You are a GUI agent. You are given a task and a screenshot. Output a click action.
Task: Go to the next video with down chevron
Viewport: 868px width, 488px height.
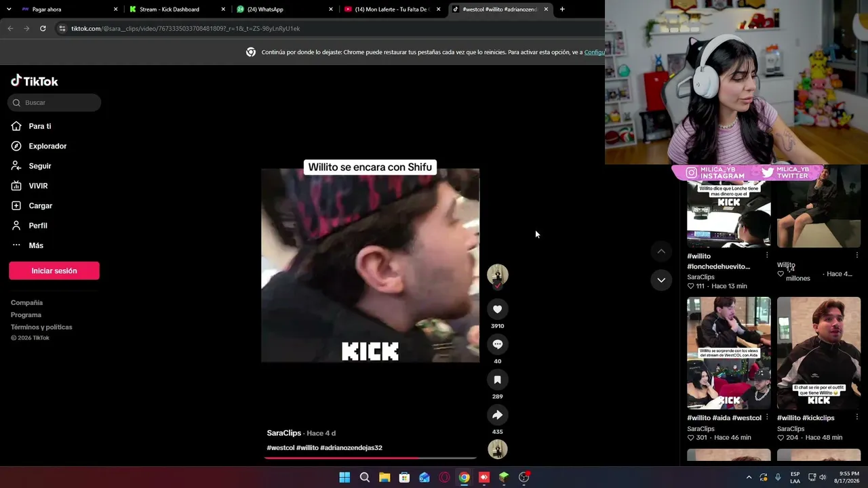pos(661,280)
